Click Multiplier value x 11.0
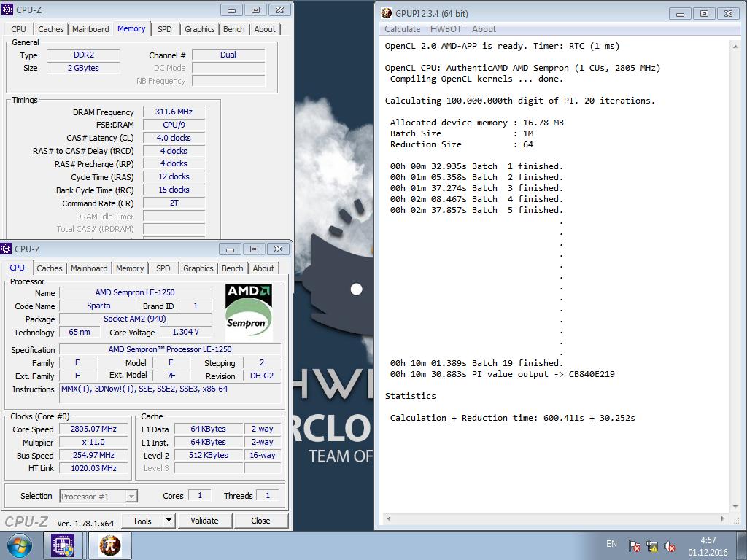Image resolution: width=747 pixels, height=560 pixels. (94, 443)
